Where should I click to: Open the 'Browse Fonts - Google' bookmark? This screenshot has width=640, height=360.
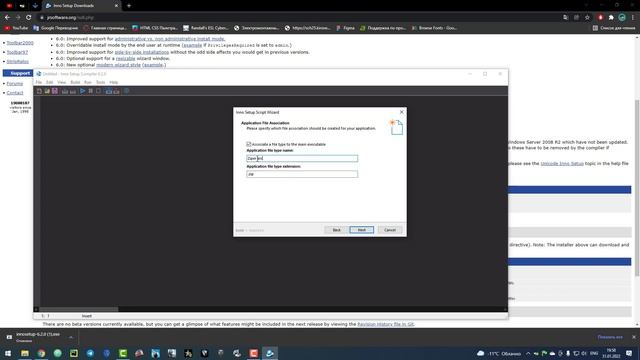(x=434, y=28)
